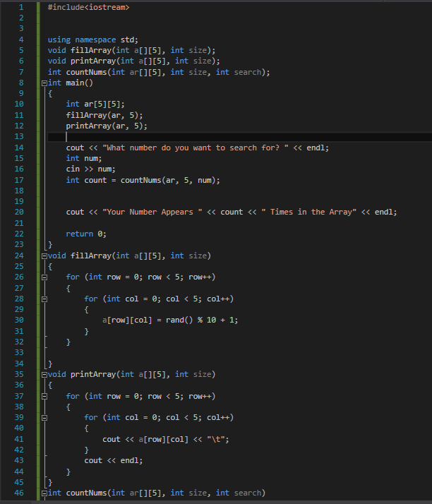Click the 'search' parameter on line 46
Image resolution: width=432 pixels, height=504 pixels.
pyautogui.click(x=247, y=493)
